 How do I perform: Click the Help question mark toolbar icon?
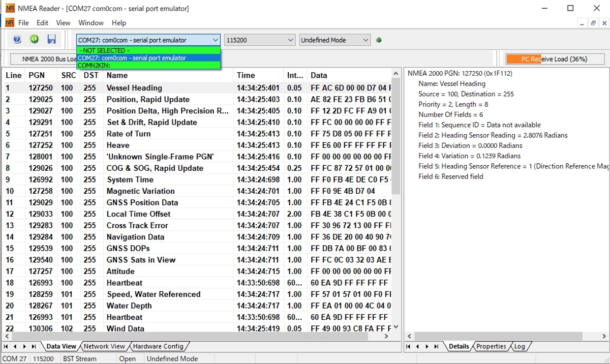[17, 40]
